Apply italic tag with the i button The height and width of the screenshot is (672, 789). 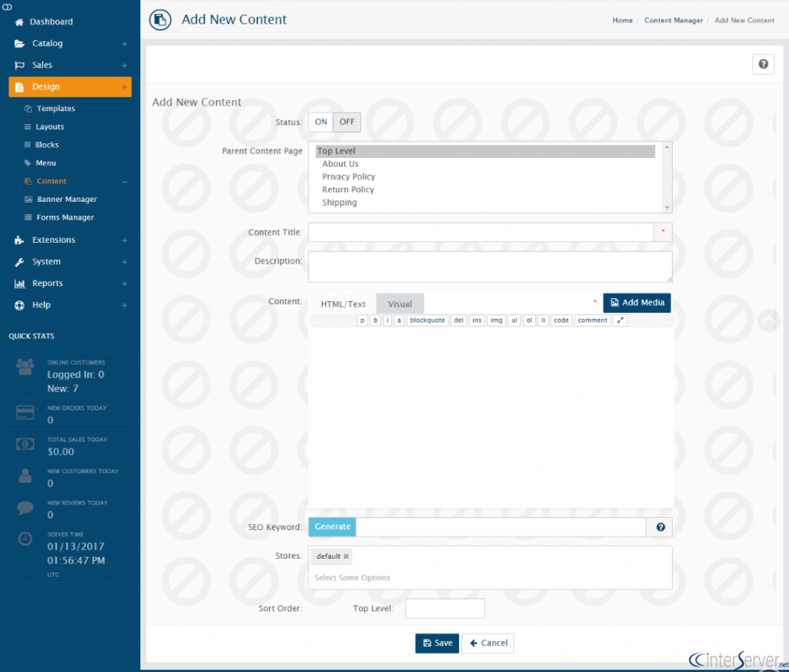tap(387, 320)
